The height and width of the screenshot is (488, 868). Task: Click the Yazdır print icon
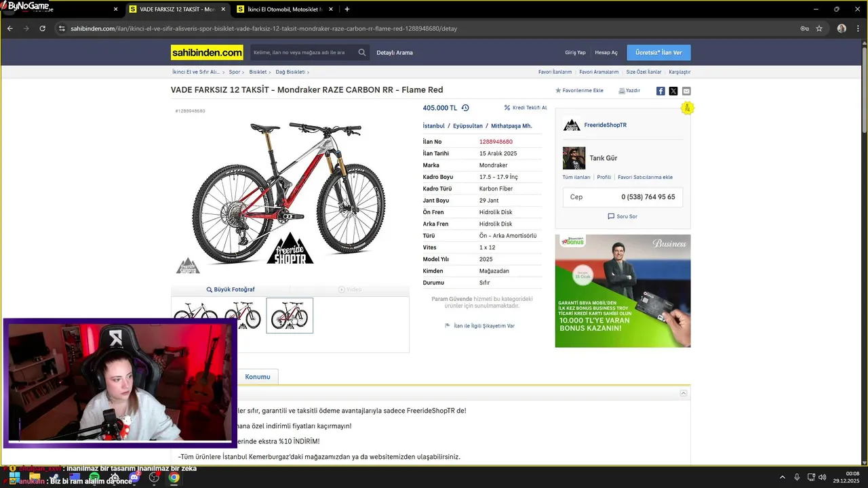pos(621,90)
